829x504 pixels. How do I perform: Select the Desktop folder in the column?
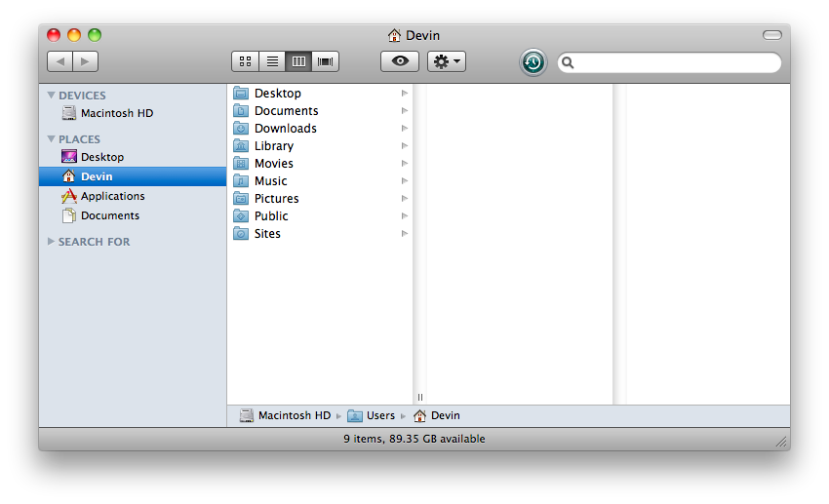[320, 93]
